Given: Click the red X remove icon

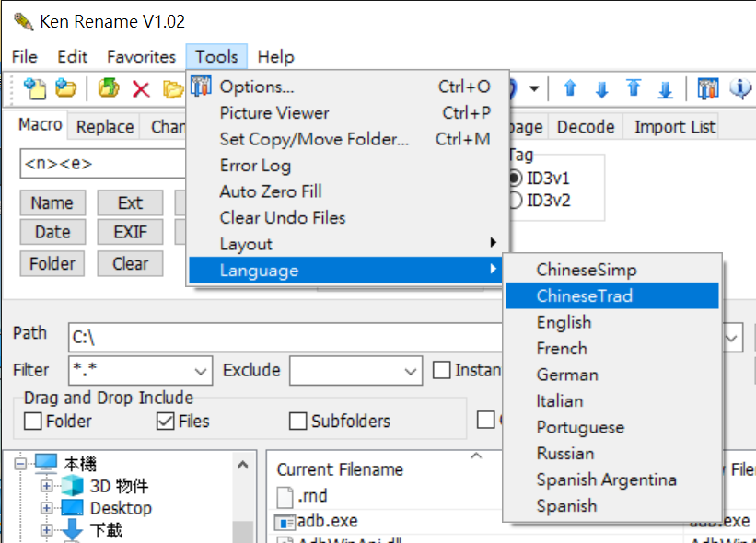Looking at the screenshot, I should [141, 89].
